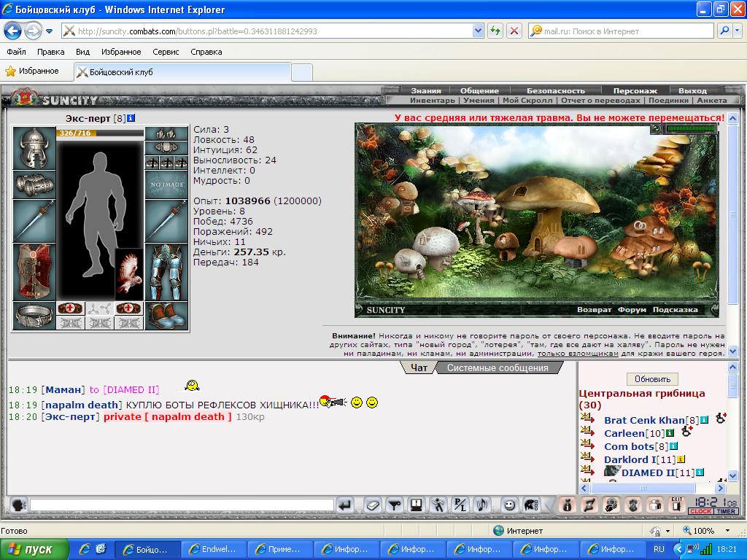The height and width of the screenshot is (560, 747).
Task: Click the Избранное favorites star button
Action: 31,71
